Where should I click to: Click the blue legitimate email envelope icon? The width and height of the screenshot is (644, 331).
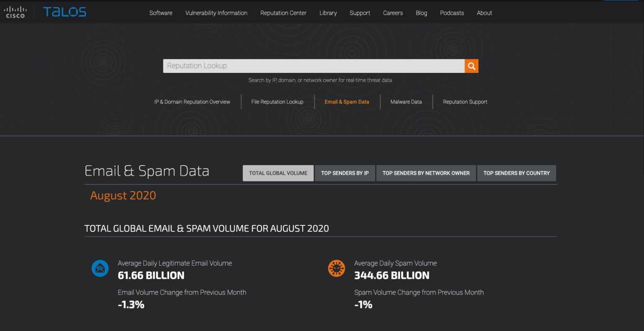100,268
